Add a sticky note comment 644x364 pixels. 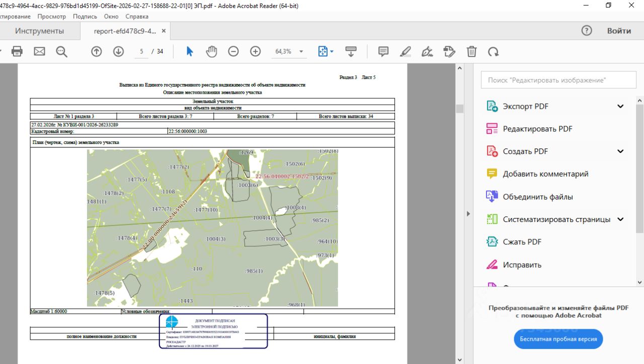tap(383, 51)
